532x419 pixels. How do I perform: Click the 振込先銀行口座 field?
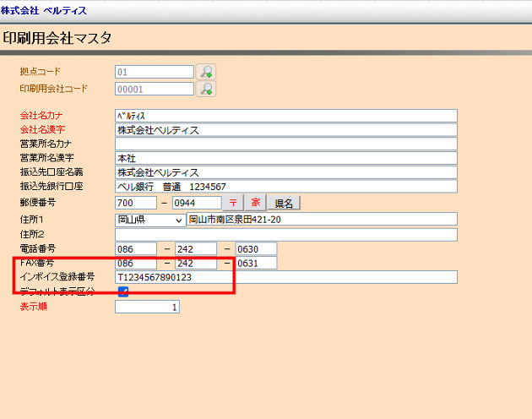point(285,186)
